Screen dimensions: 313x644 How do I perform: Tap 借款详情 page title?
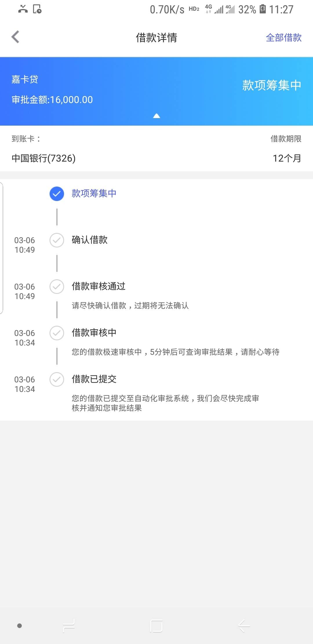156,37
